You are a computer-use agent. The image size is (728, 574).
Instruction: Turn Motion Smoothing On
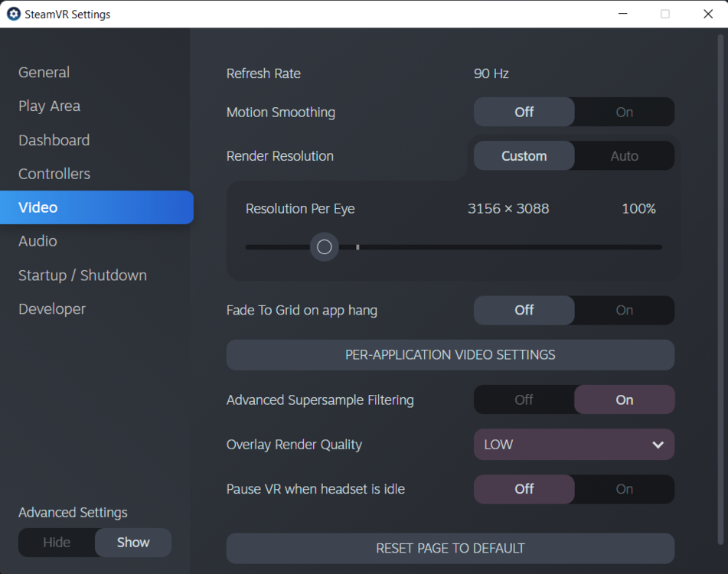[624, 112]
